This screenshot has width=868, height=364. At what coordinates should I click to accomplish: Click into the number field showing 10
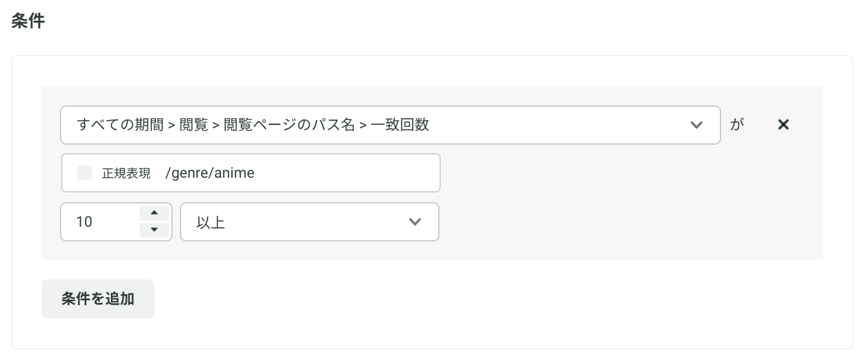click(x=101, y=222)
